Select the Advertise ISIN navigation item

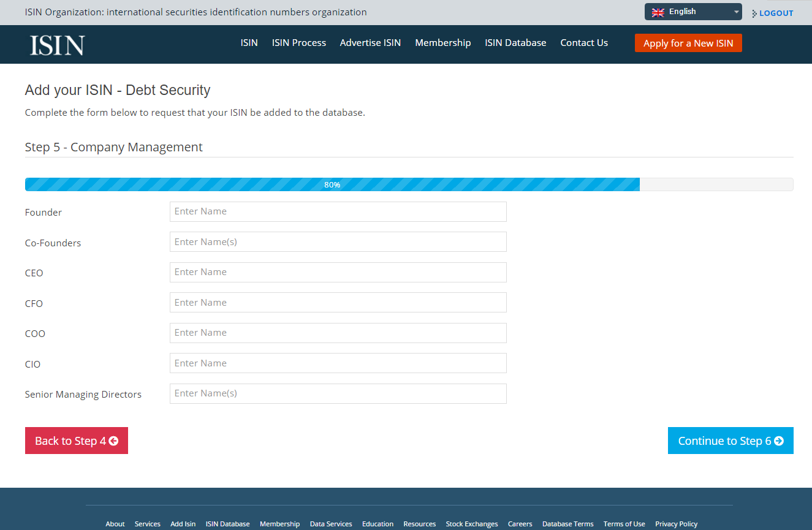tap(370, 43)
